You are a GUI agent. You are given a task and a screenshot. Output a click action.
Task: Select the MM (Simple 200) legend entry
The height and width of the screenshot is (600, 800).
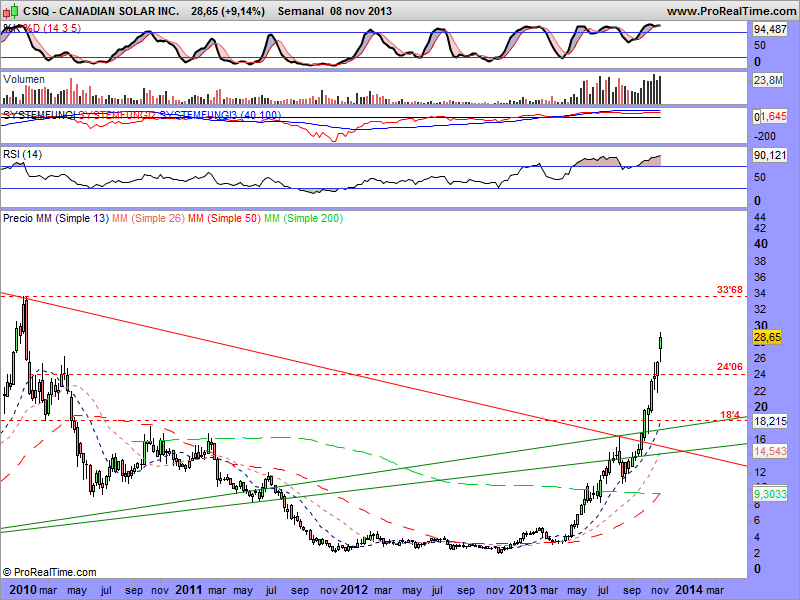coord(304,218)
